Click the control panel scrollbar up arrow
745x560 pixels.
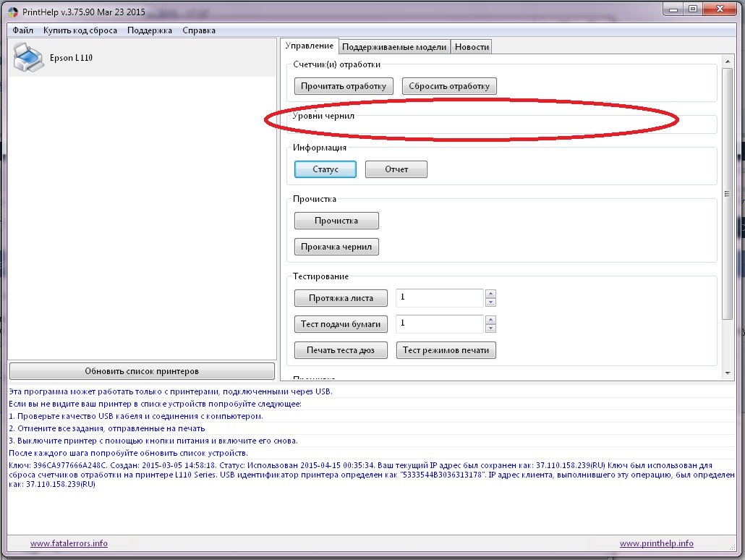728,61
